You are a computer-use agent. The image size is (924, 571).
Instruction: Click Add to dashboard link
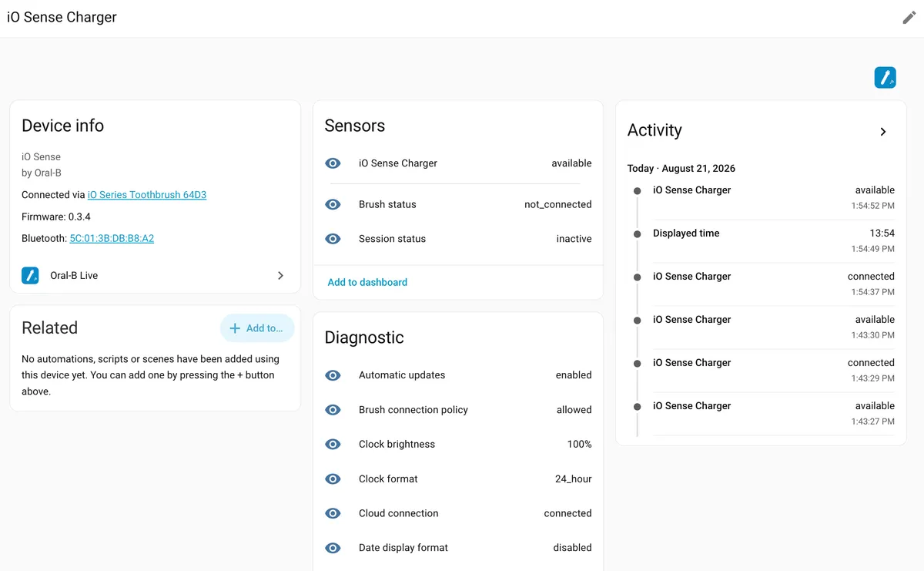[x=367, y=282]
